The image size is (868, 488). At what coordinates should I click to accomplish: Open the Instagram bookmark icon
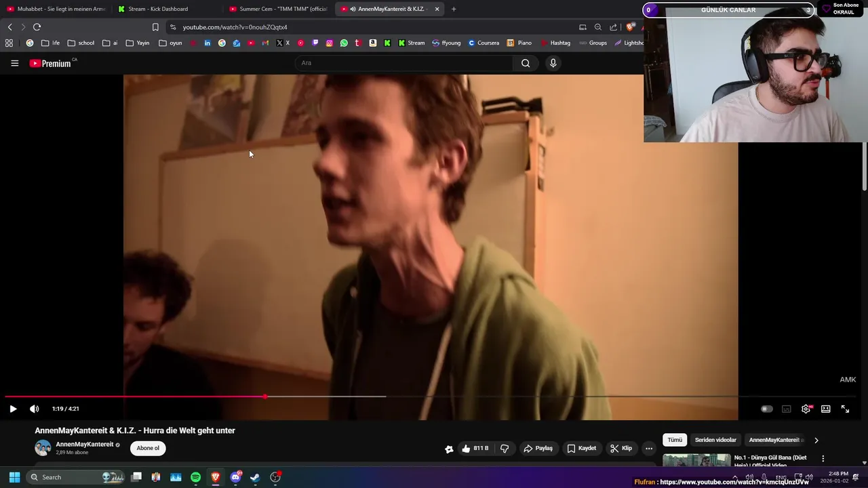[330, 43]
